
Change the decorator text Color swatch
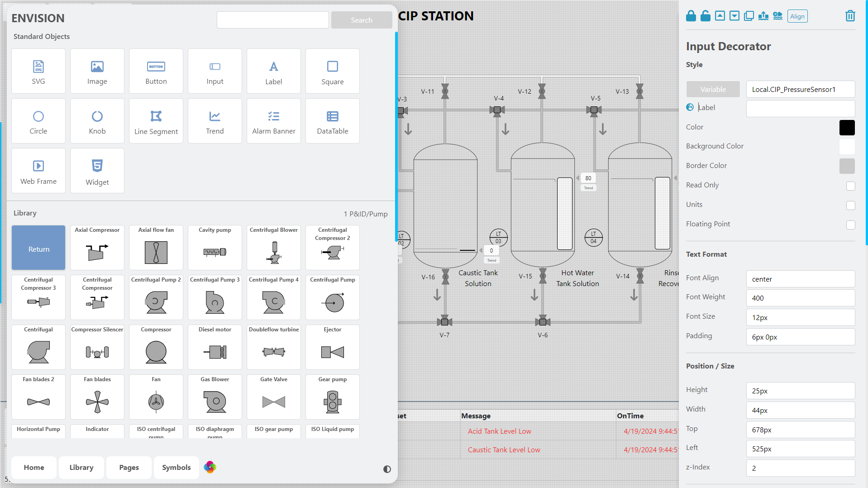847,128
